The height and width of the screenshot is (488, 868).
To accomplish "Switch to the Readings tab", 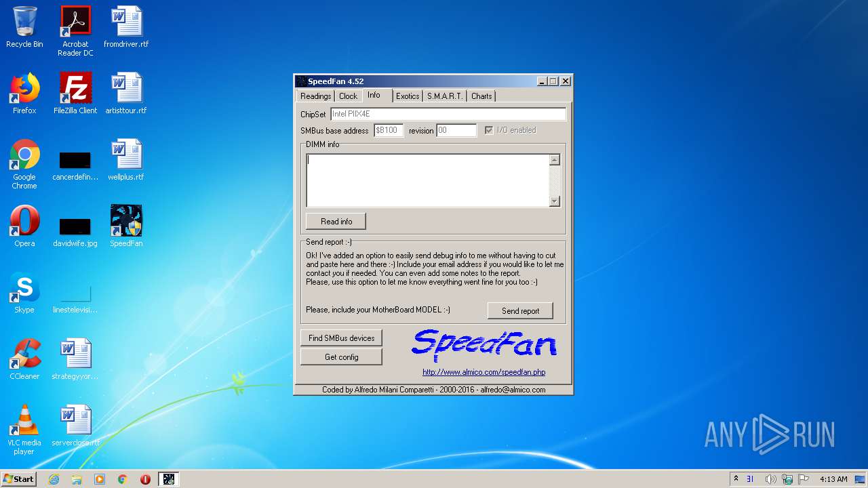I will [316, 96].
